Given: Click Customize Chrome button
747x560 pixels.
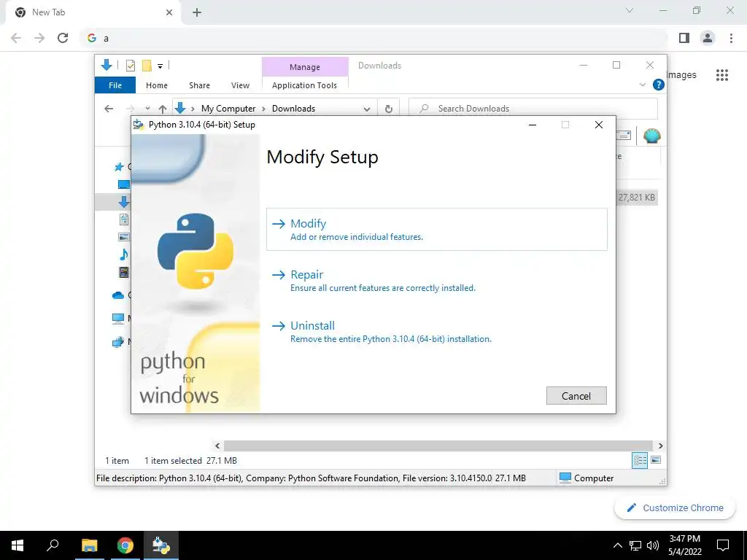Looking at the screenshot, I should 675,507.
